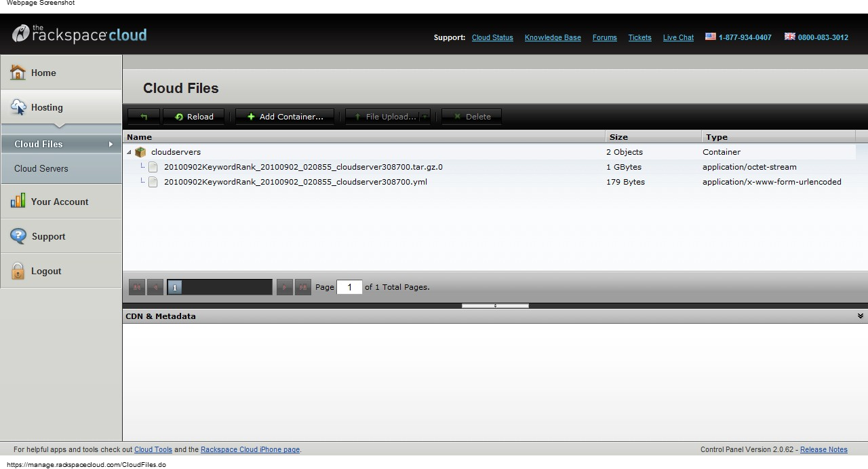Screen dimensions: 868x469
Task: Sort by the Type column header
Action: coord(779,136)
